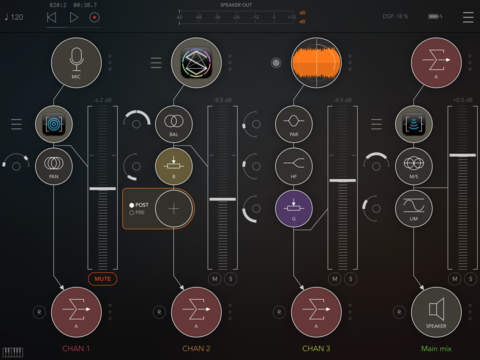The image size is (480, 360).
Task: Select the PAN node in CHAN 1
Action: [x=54, y=166]
